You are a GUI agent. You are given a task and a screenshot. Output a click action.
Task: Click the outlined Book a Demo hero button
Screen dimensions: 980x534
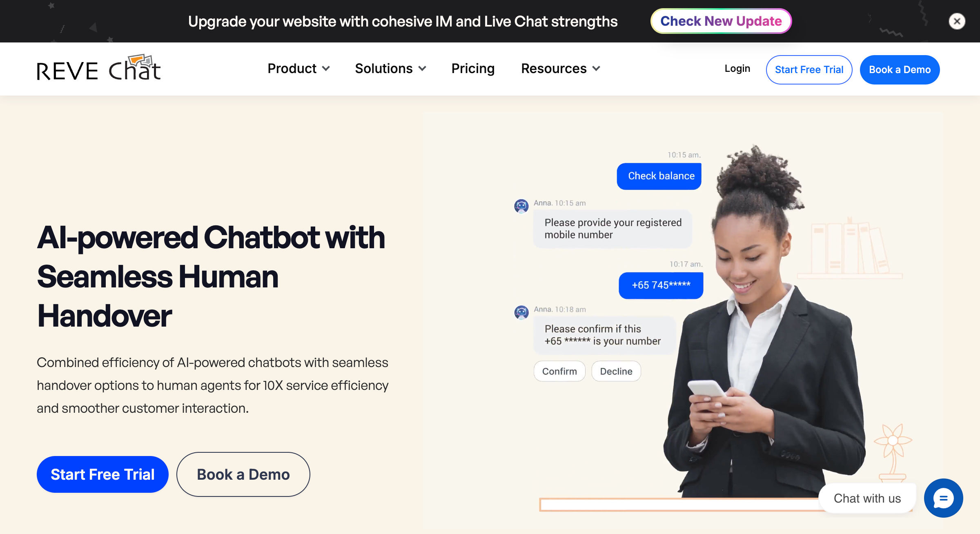click(243, 474)
